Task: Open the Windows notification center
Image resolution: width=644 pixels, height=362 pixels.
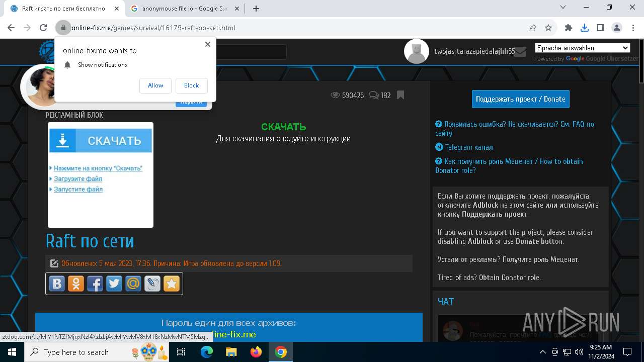Action: pyautogui.click(x=627, y=352)
